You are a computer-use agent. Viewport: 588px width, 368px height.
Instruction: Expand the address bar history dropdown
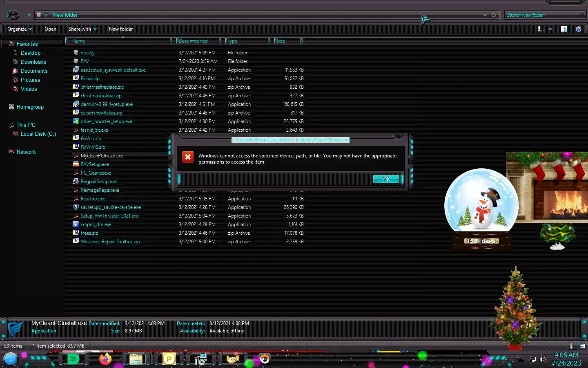[x=485, y=15]
